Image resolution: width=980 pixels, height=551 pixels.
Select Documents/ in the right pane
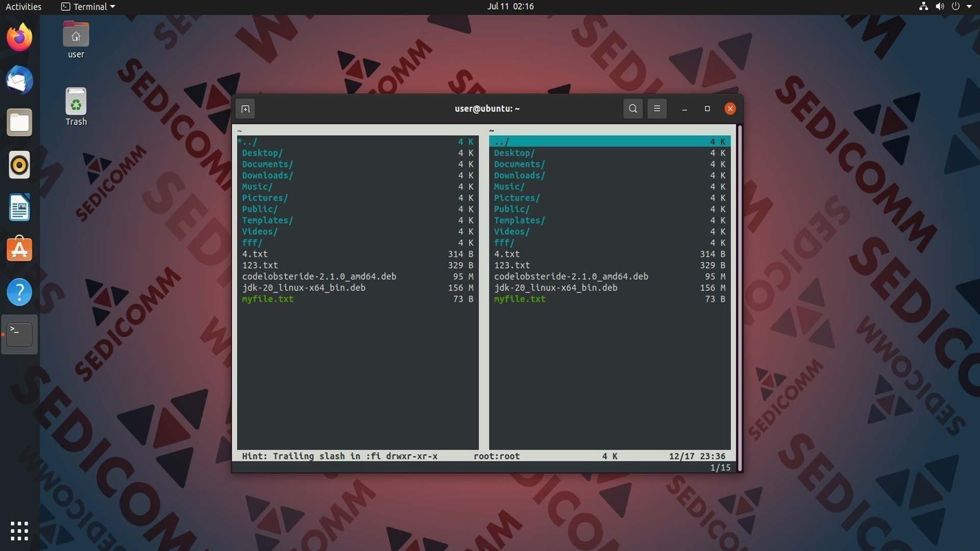point(610,164)
